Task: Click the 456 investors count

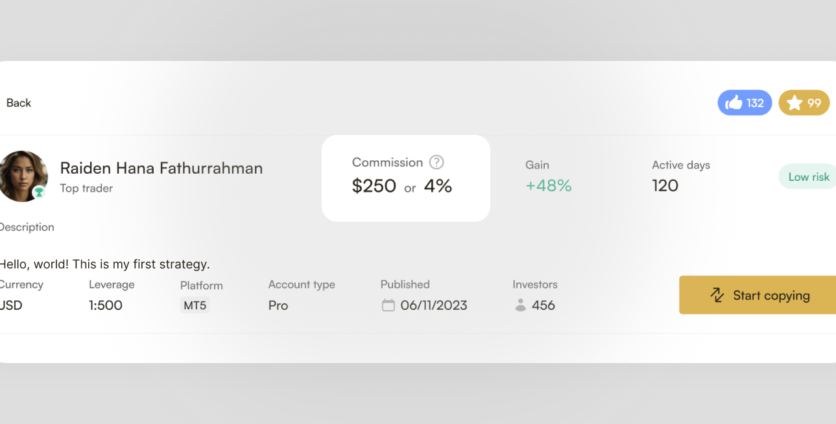Action: click(x=543, y=305)
